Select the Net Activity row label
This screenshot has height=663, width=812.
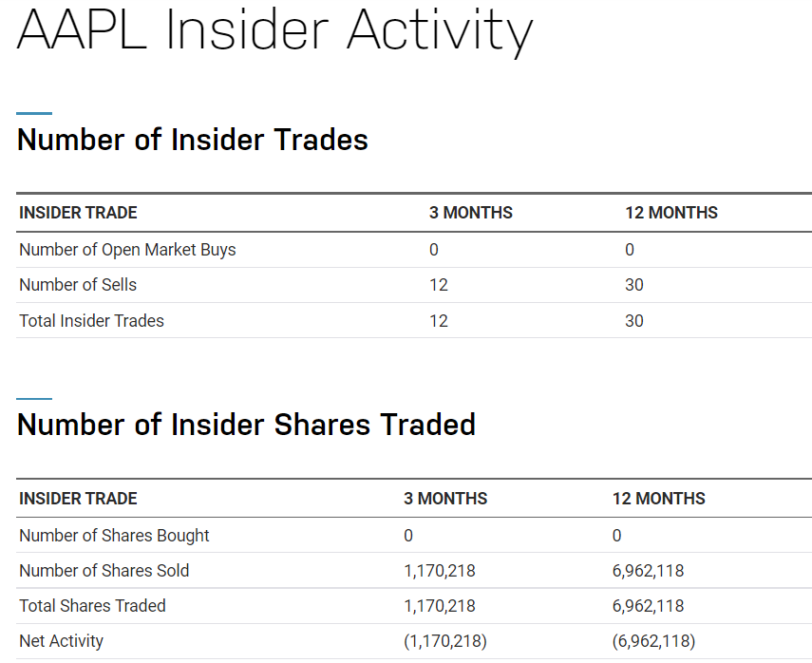(x=61, y=641)
